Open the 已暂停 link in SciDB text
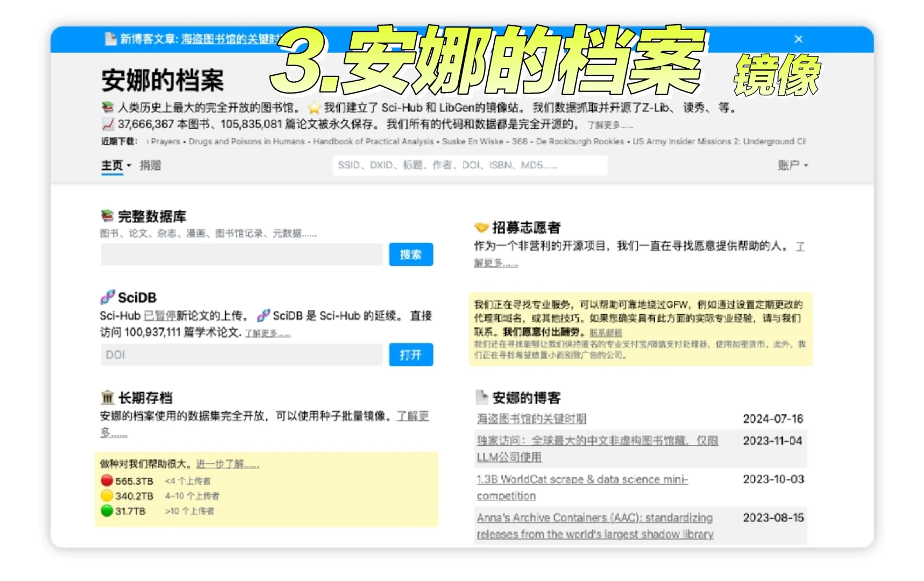The width and height of the screenshot is (924, 581). tap(160, 316)
